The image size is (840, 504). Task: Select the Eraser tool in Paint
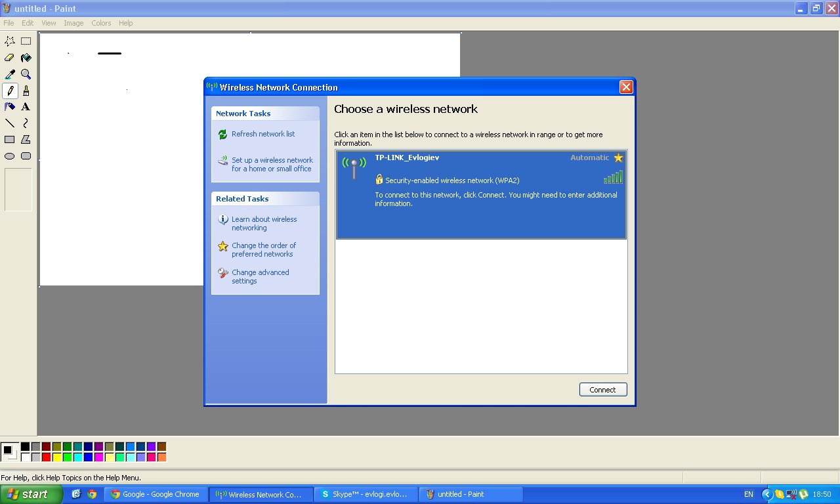[10, 58]
